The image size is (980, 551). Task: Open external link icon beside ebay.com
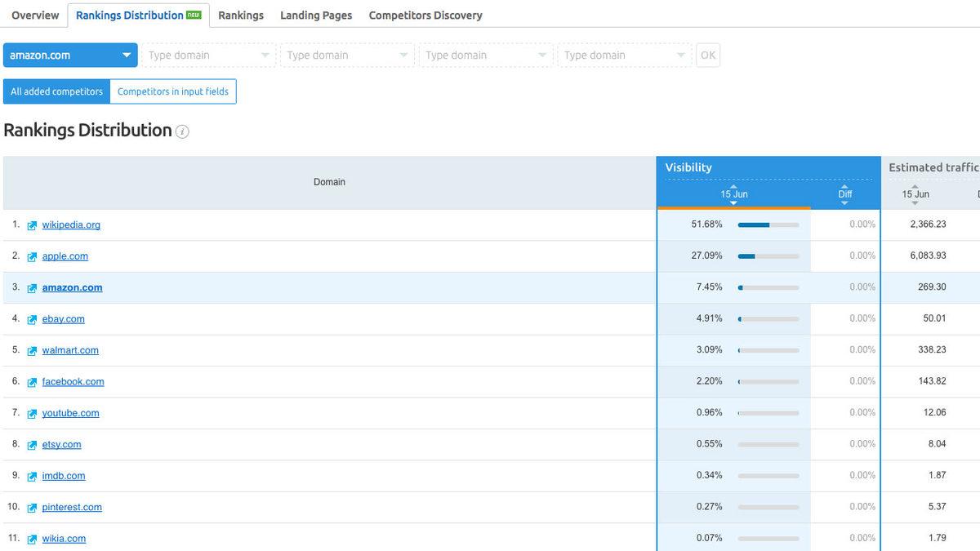32,320
